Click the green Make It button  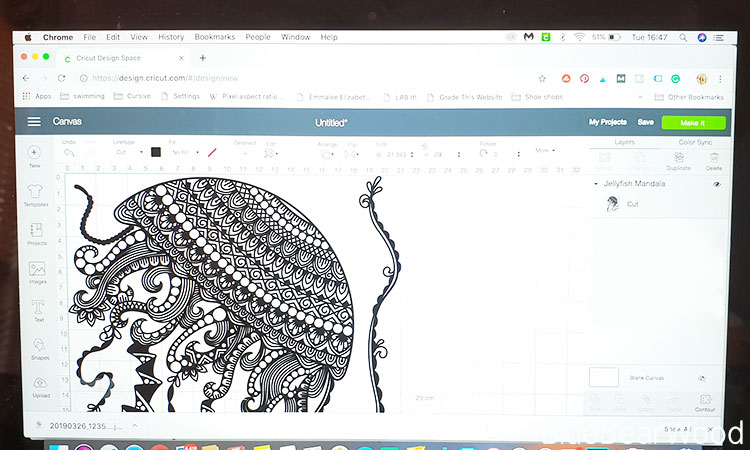point(693,123)
